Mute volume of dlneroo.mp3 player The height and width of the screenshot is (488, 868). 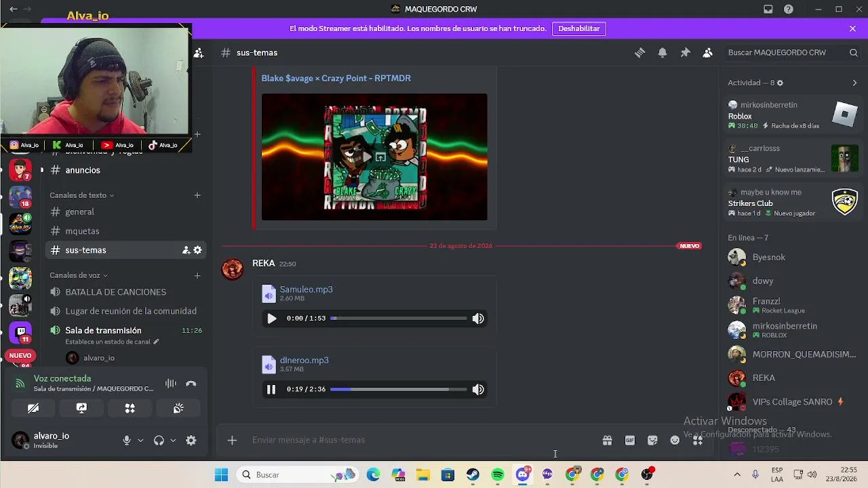(x=478, y=390)
